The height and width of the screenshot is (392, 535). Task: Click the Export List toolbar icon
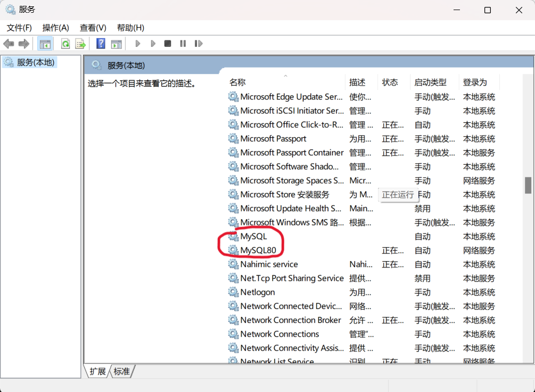click(80, 44)
